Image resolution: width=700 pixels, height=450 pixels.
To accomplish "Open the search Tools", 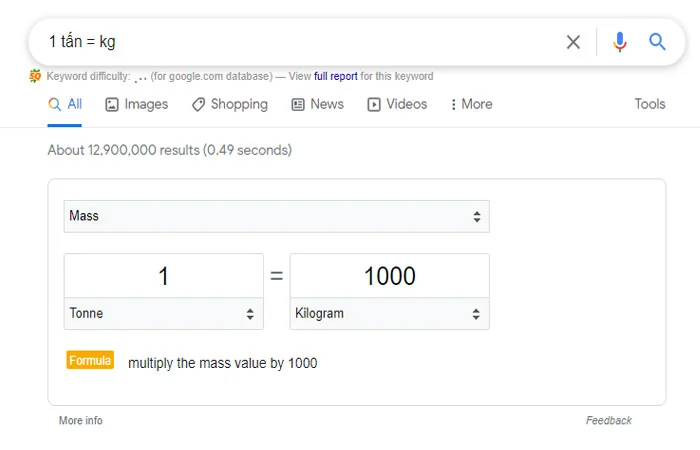I will click(x=650, y=104).
